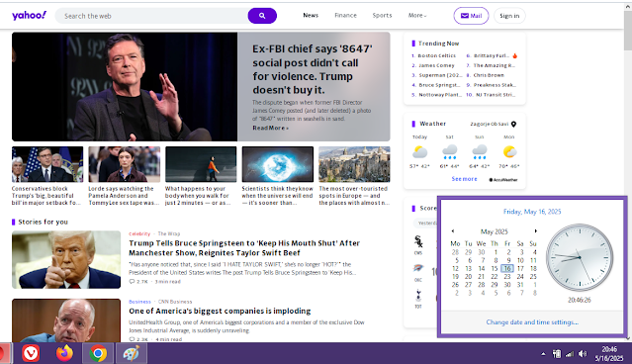Open the Ex-FBI chief headline story
Viewport: 632px width, 364px height.
pos(313,69)
